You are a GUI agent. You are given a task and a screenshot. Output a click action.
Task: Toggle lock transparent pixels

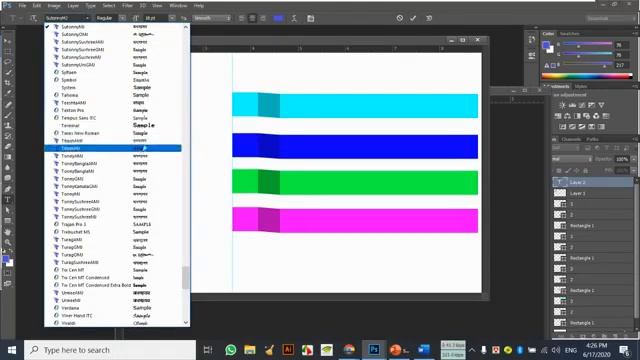pos(559,171)
